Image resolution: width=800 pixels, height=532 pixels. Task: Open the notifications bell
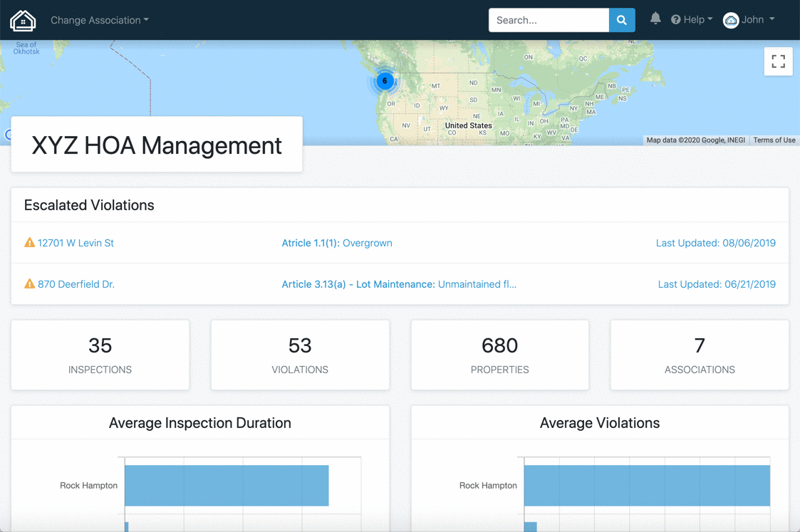[655, 19]
